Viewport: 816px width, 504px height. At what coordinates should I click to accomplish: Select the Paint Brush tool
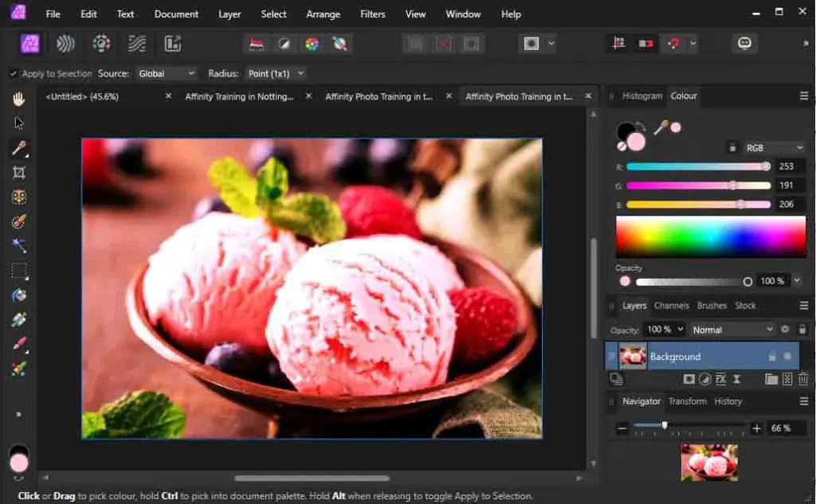click(19, 344)
